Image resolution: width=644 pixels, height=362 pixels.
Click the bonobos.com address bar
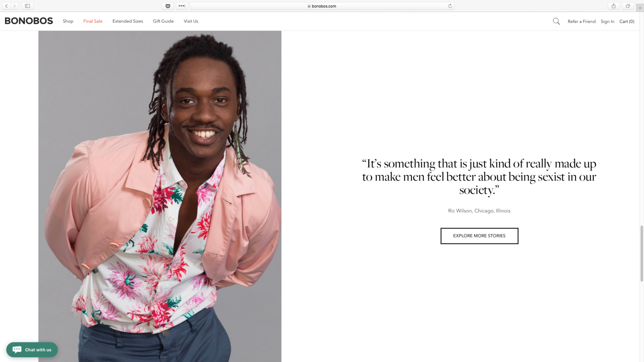322,6
